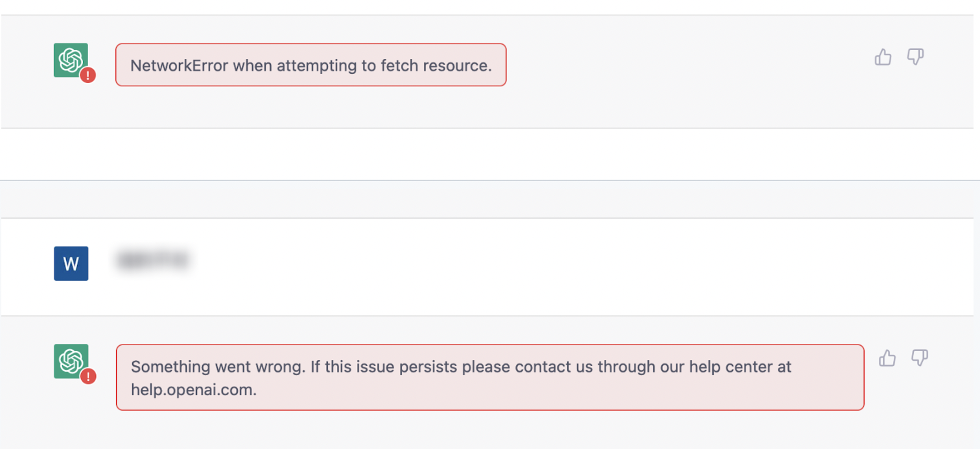Click red exclamation badge on NetworkError avatar
This screenshot has width=980, height=449.
pos(88,75)
